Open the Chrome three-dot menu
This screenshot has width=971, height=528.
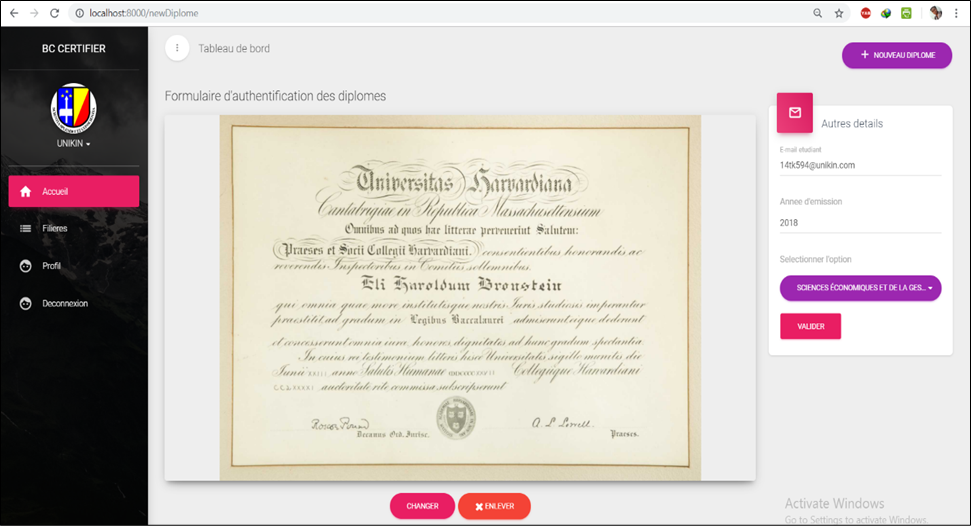tap(958, 13)
